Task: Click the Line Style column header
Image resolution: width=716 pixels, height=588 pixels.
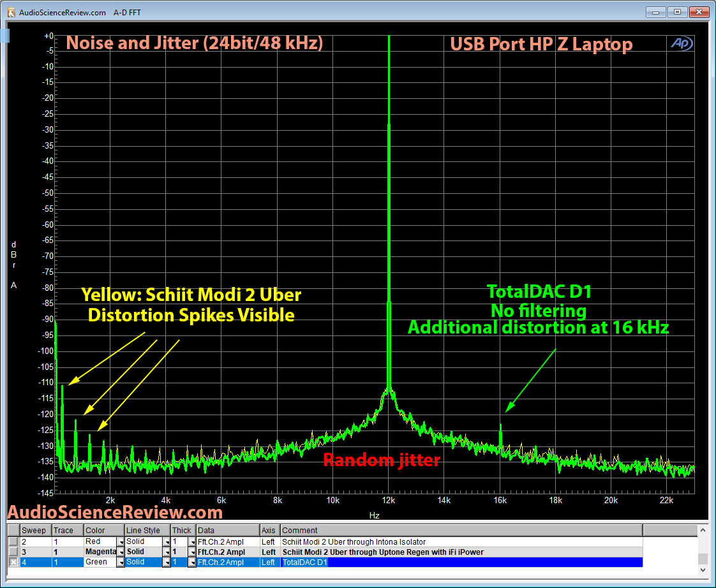Action: [x=147, y=530]
